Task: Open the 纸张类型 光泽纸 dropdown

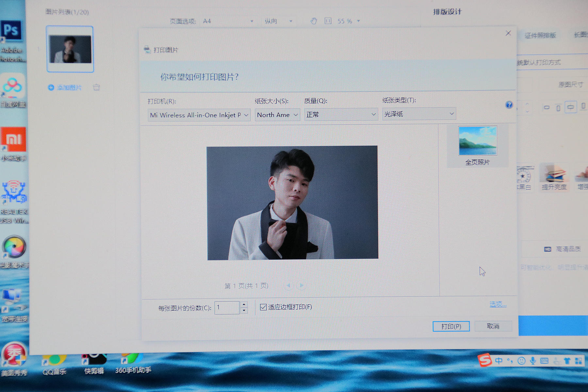Action: click(x=419, y=114)
